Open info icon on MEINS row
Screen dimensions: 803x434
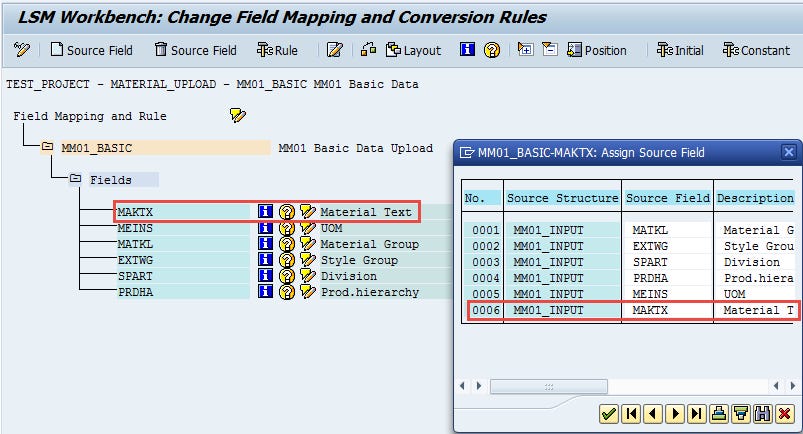(265, 228)
